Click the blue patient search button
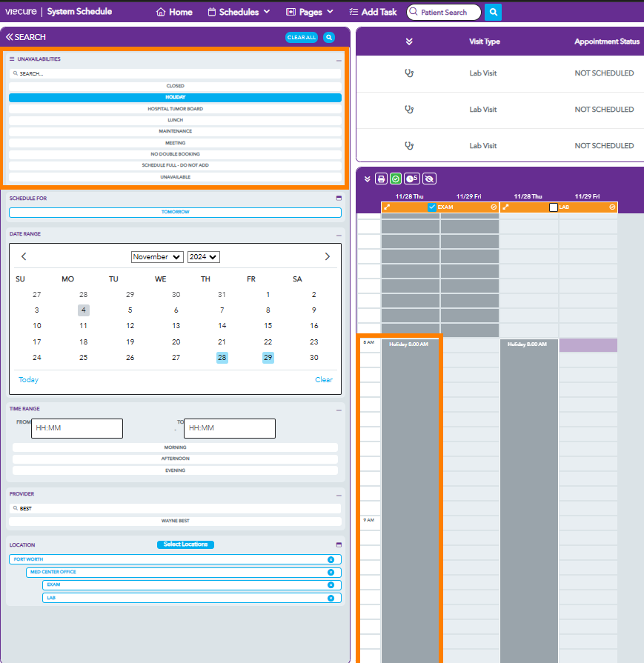Image resolution: width=644 pixels, height=663 pixels. pyautogui.click(x=493, y=13)
